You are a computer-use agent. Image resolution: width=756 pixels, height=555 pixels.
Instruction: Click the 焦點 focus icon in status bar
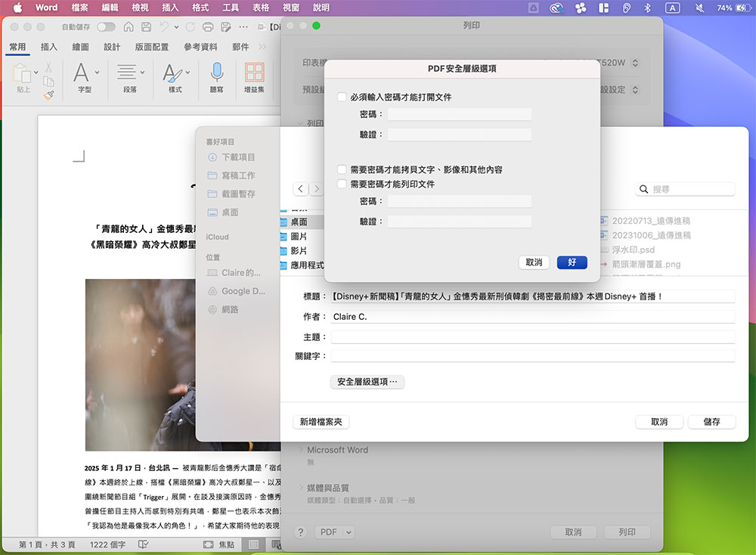(x=209, y=544)
